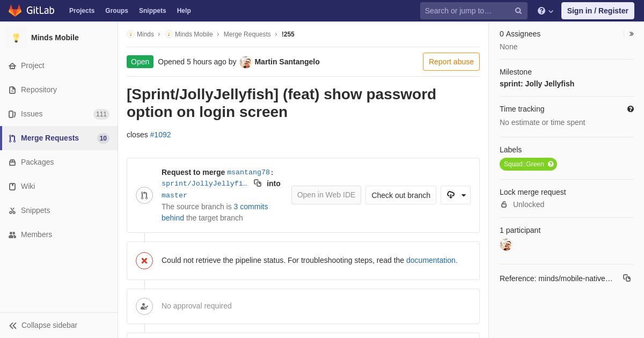Click the Squad::Green label help icon
644x338 pixels.
tap(551, 164)
